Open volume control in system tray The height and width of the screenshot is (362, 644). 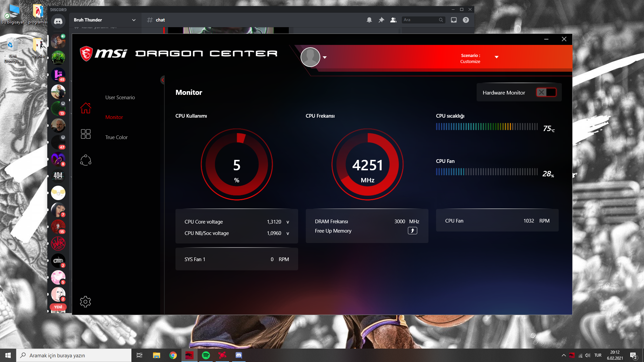[x=588, y=355]
